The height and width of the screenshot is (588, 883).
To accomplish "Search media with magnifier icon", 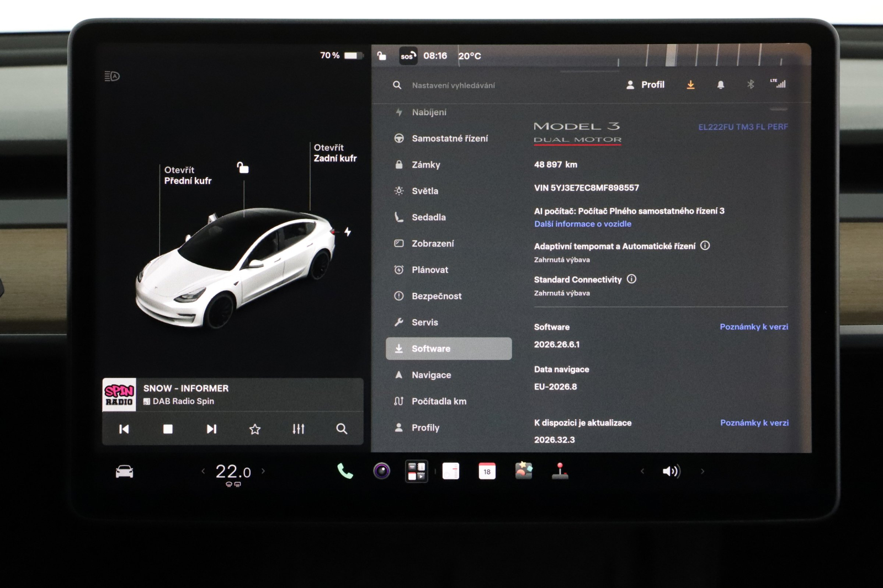I will [342, 429].
